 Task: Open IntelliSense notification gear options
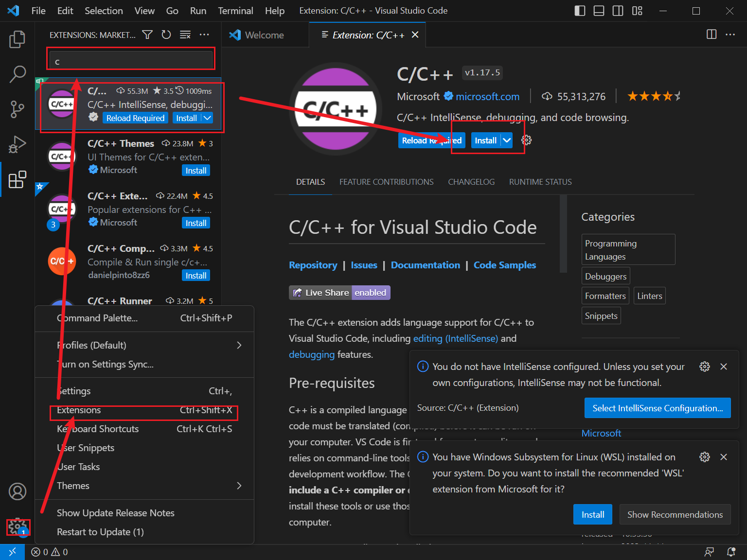pyautogui.click(x=705, y=367)
